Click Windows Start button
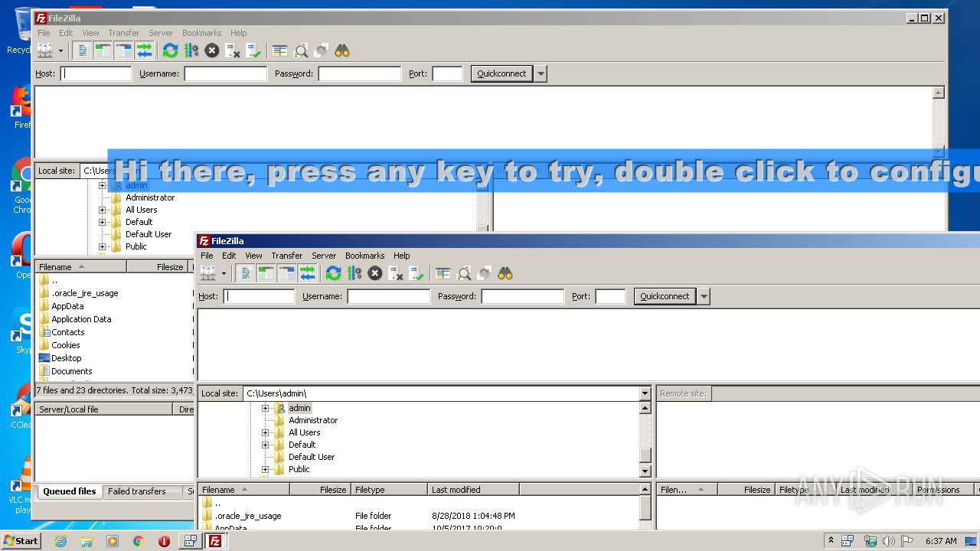Screen dimensions: 980x551 pyautogui.click(x=21, y=541)
